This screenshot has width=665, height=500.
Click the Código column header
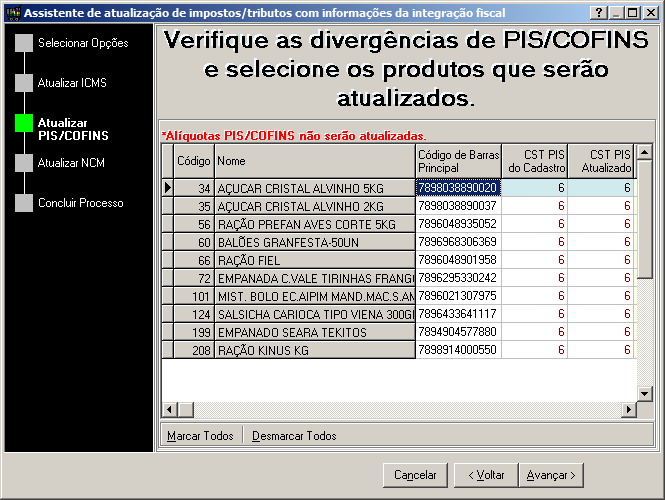pyautogui.click(x=193, y=161)
